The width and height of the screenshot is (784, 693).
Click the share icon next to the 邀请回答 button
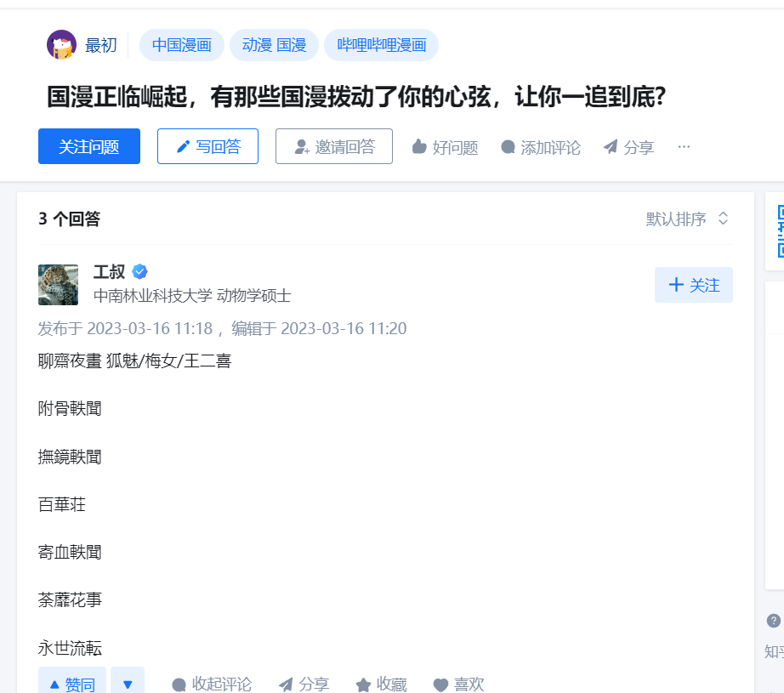click(x=611, y=146)
